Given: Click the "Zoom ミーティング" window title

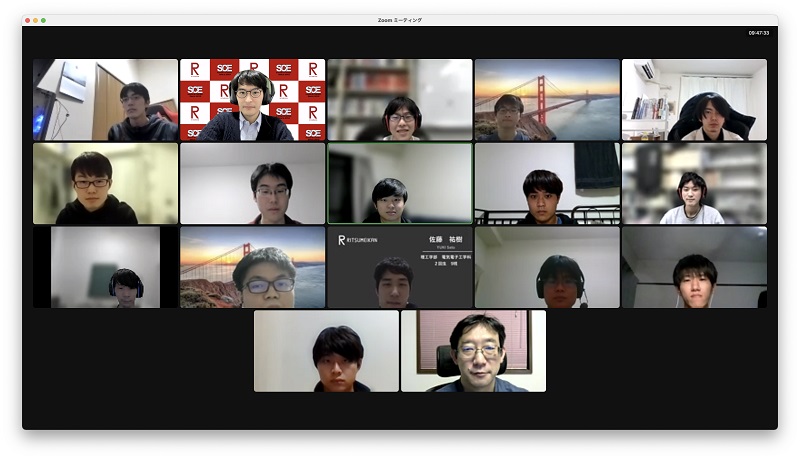Looking at the screenshot, I should (400, 20).
